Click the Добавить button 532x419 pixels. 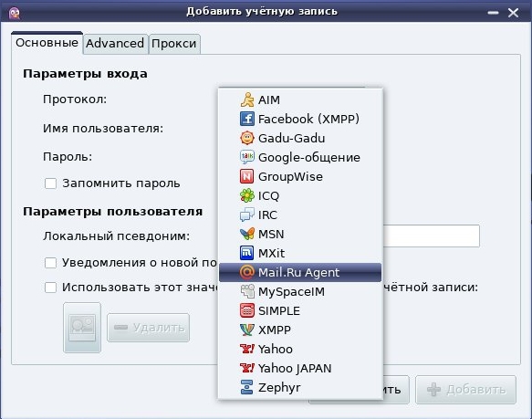(465, 390)
